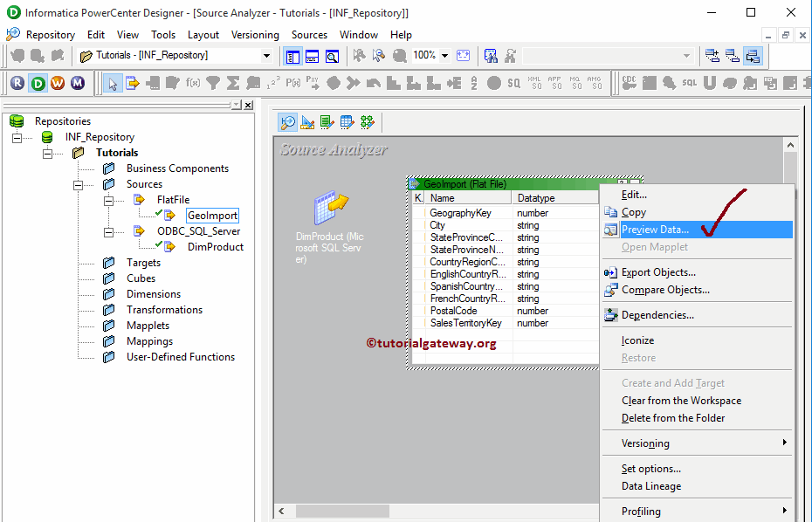This screenshot has width=812, height=522.
Task: Click the Union (U) transformation icon
Action: [x=710, y=83]
